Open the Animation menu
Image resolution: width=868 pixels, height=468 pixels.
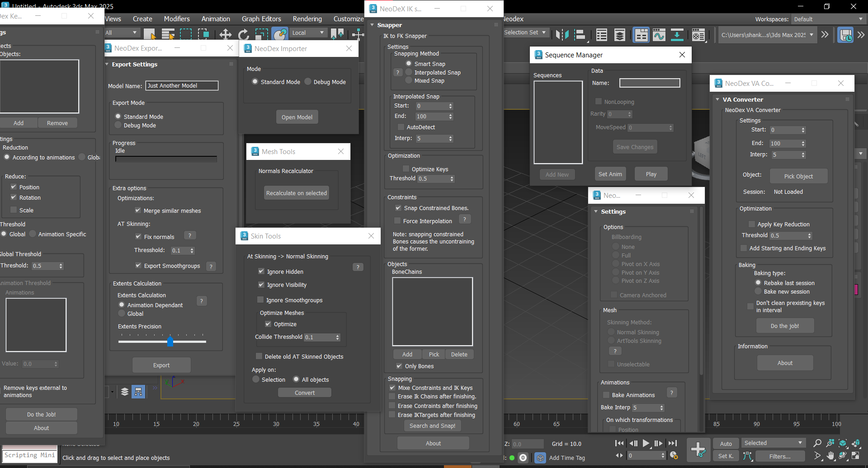coord(216,19)
